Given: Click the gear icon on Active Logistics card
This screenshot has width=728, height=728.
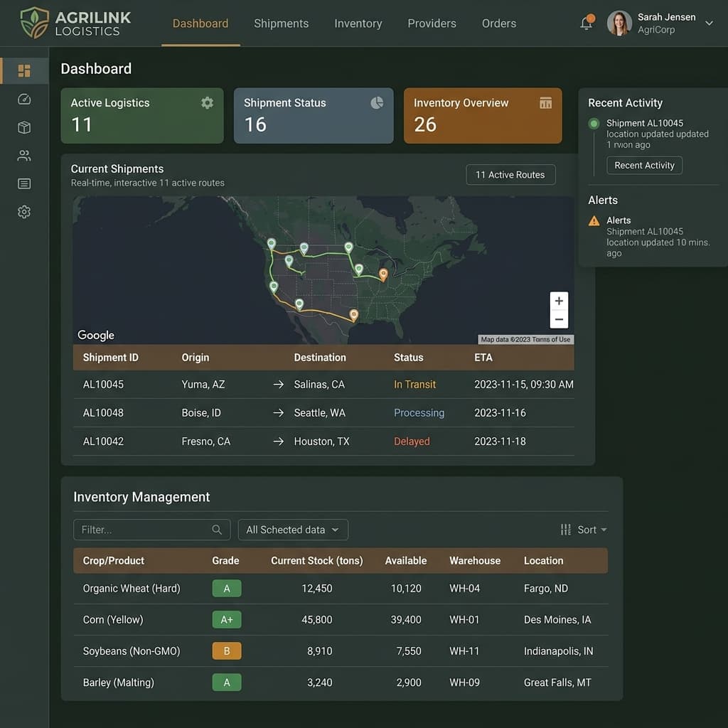Looking at the screenshot, I should [207, 102].
